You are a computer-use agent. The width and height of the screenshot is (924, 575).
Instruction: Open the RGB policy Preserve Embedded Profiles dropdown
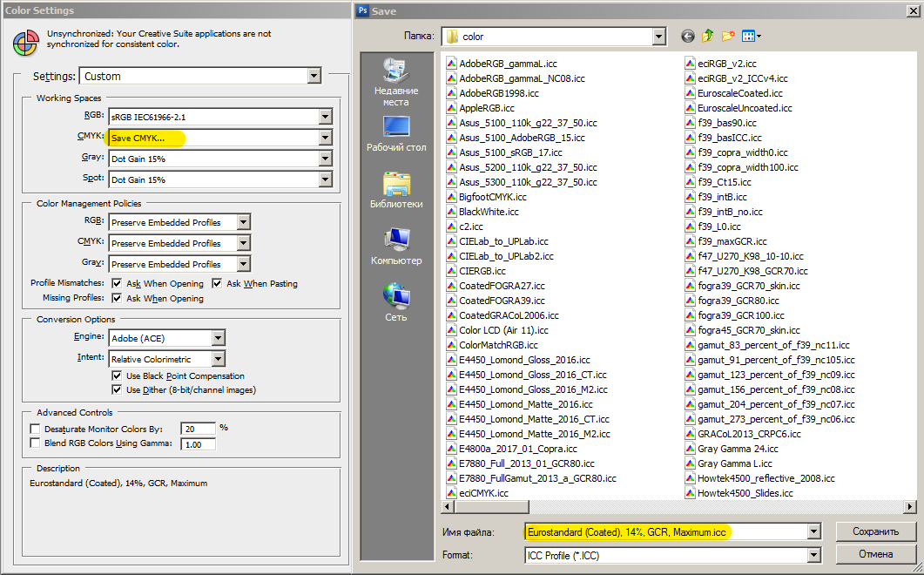pos(243,222)
